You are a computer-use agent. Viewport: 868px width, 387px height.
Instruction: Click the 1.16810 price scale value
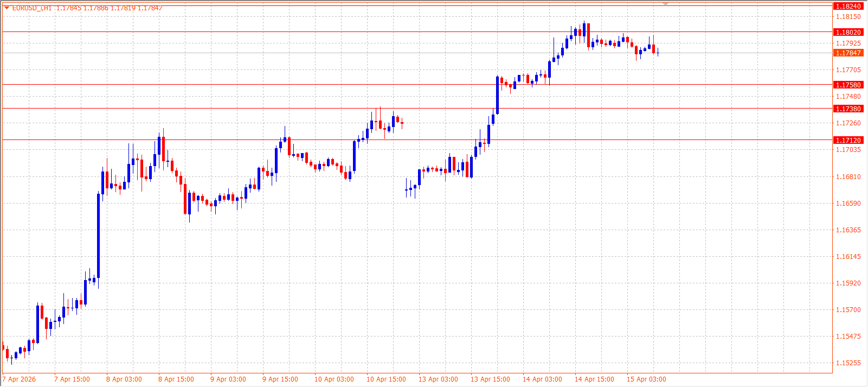click(848, 177)
